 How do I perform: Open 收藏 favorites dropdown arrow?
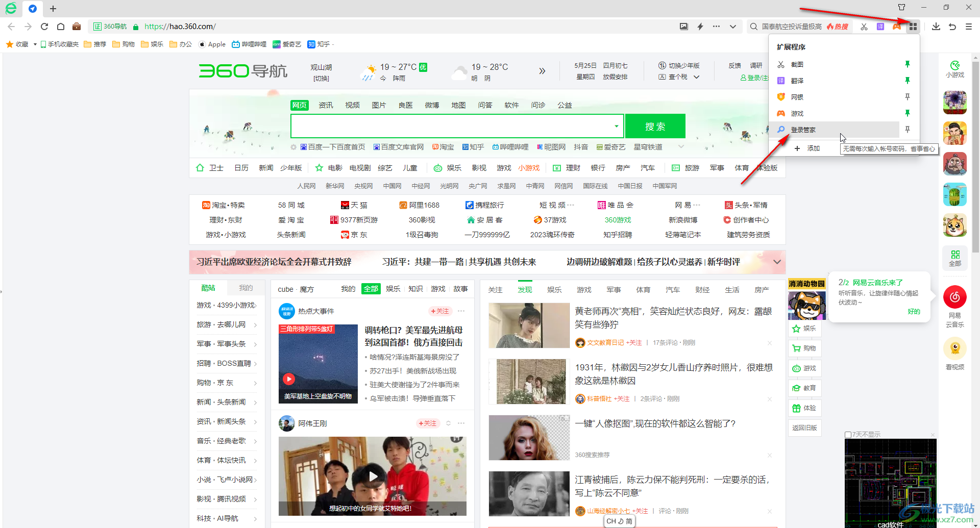point(35,44)
